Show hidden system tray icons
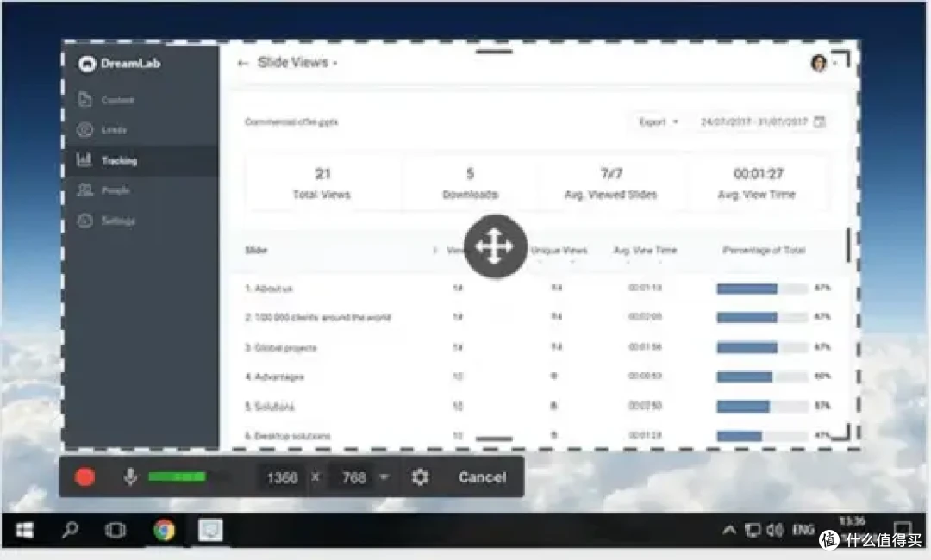 [729, 530]
